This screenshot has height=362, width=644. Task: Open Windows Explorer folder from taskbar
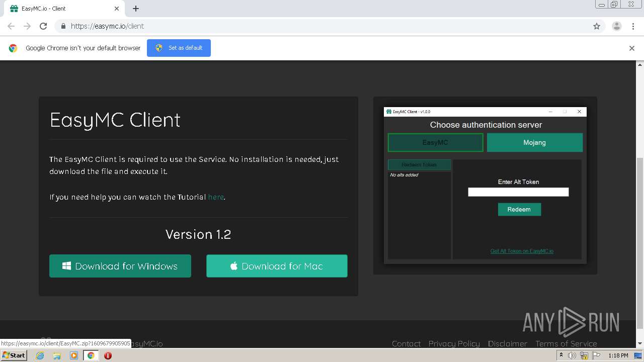[57, 355]
